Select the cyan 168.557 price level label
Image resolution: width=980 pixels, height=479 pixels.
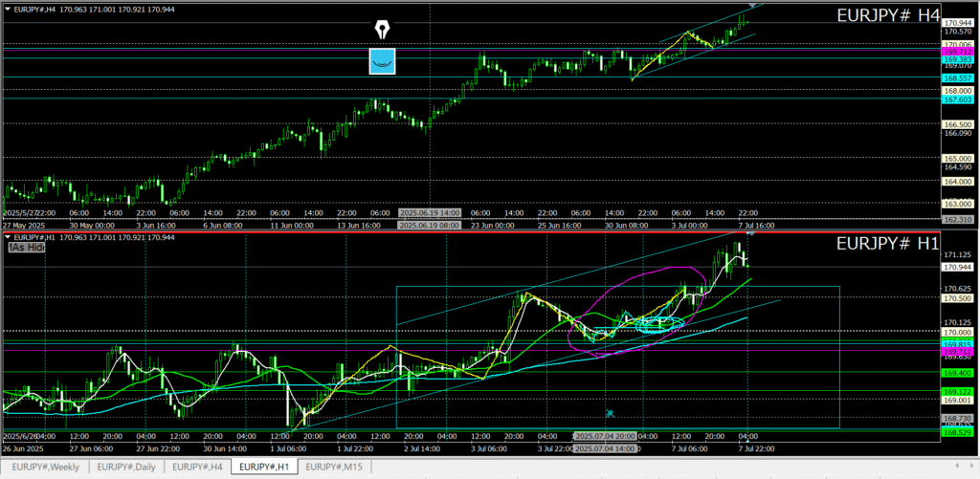point(957,77)
